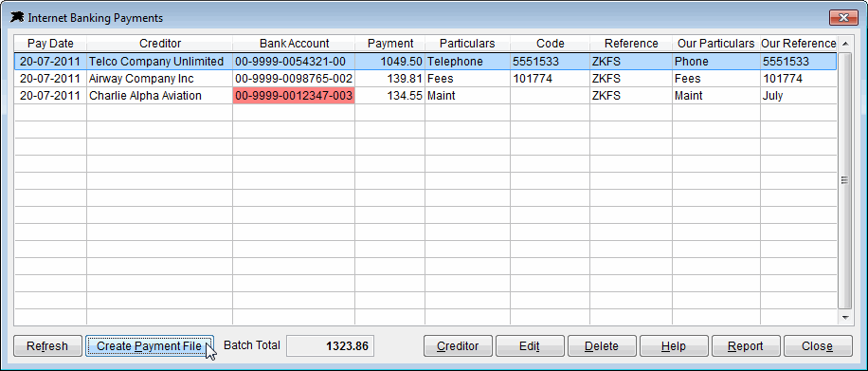Screen dimensions: 868x371
Task: Click the Our Particulars column header
Action: click(716, 44)
